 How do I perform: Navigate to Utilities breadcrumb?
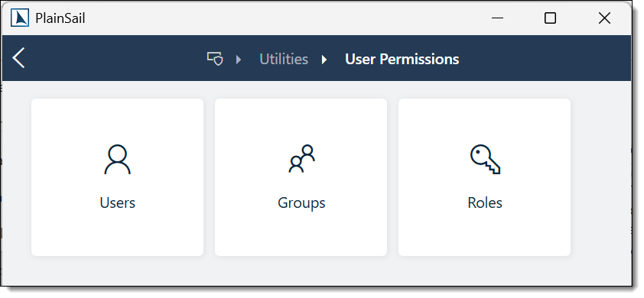pos(284,59)
